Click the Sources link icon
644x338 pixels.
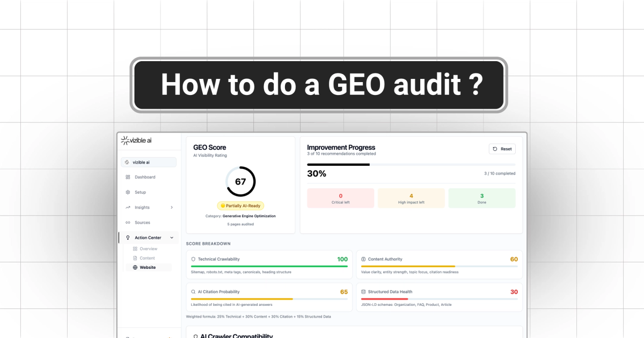(x=128, y=222)
